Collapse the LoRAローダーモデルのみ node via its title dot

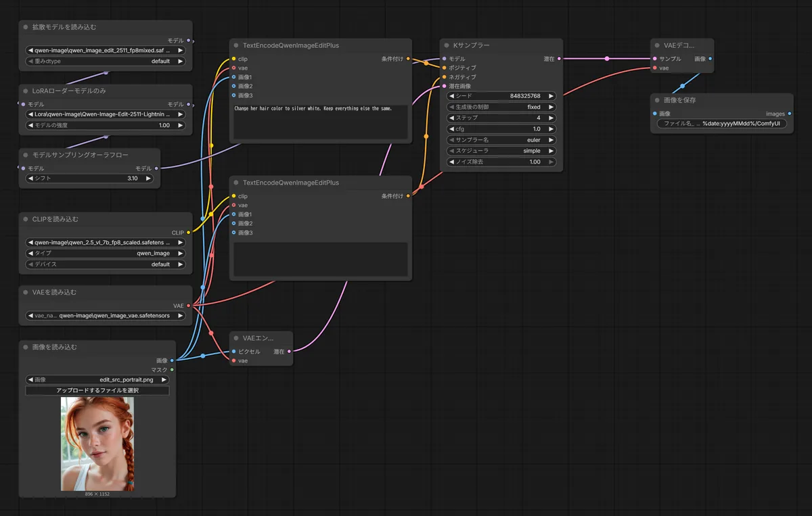[26, 91]
